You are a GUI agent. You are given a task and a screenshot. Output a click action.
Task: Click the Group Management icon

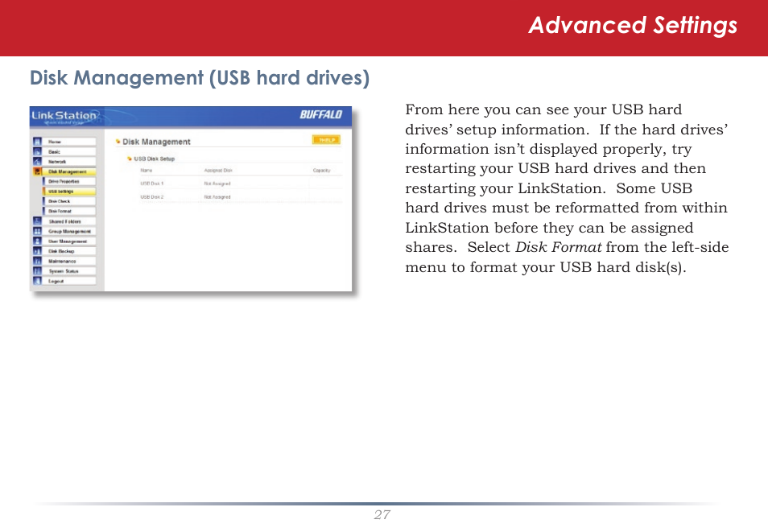pos(37,231)
